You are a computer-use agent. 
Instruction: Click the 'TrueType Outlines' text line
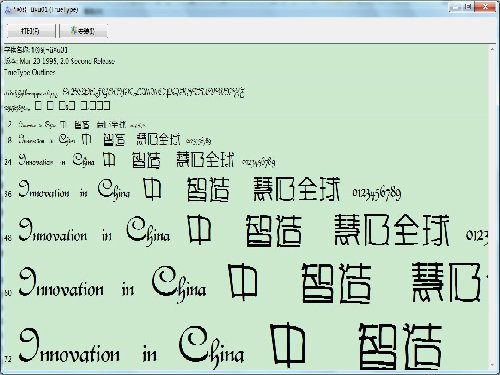(29, 72)
